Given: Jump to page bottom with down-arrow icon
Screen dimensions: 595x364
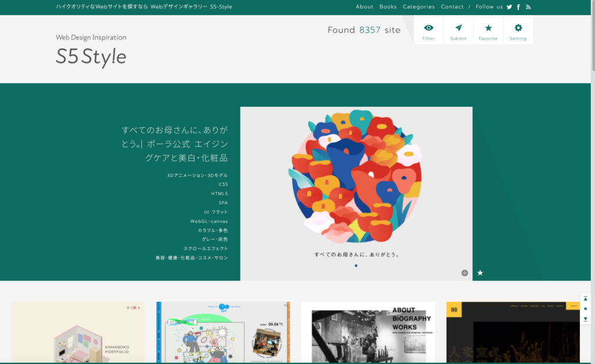Looking at the screenshot, I should tap(586, 319).
